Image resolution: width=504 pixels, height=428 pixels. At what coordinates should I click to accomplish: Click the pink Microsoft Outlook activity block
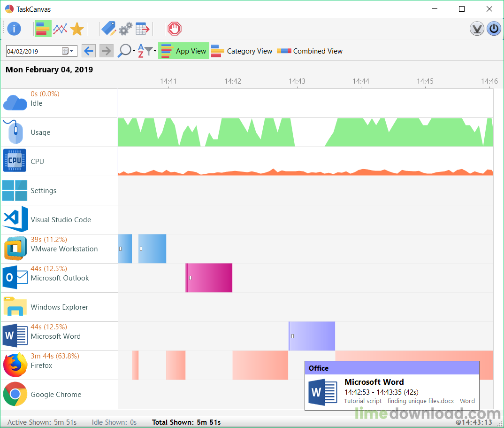(209, 278)
